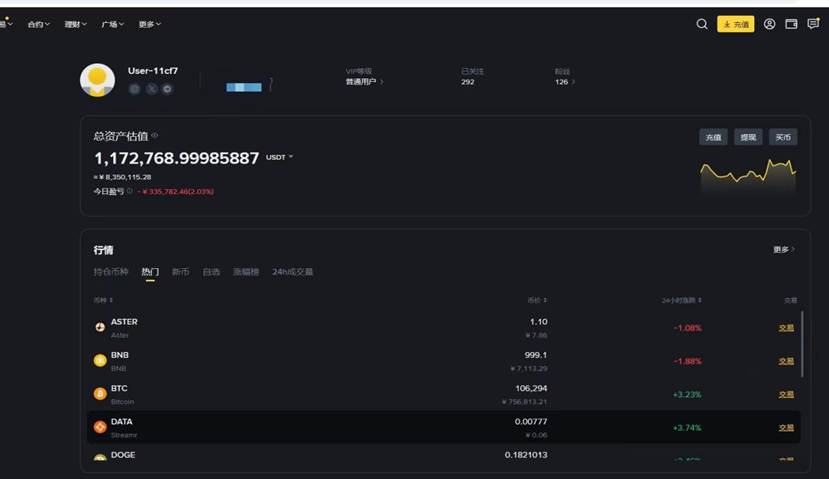Switch to the 新币 tab
This screenshot has height=479, width=829.
180,272
